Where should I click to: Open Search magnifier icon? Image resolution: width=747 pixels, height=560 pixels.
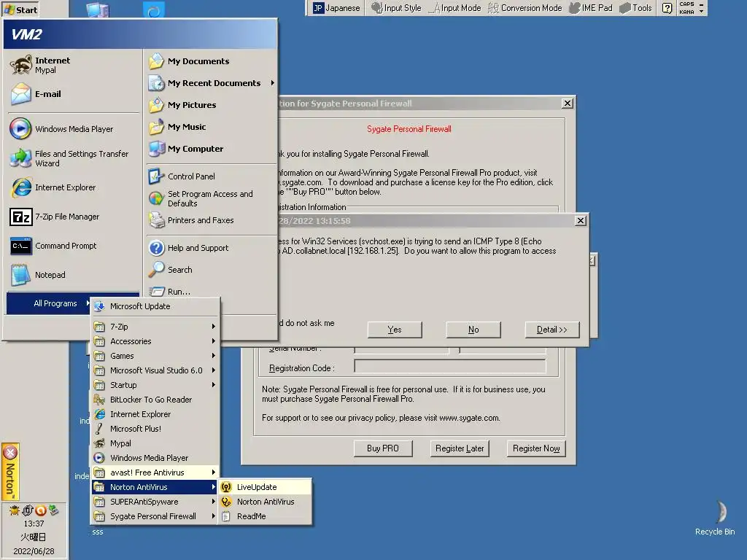[156, 270]
